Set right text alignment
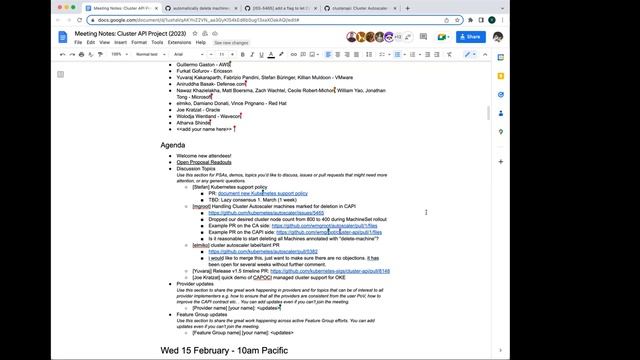 tap(347, 54)
